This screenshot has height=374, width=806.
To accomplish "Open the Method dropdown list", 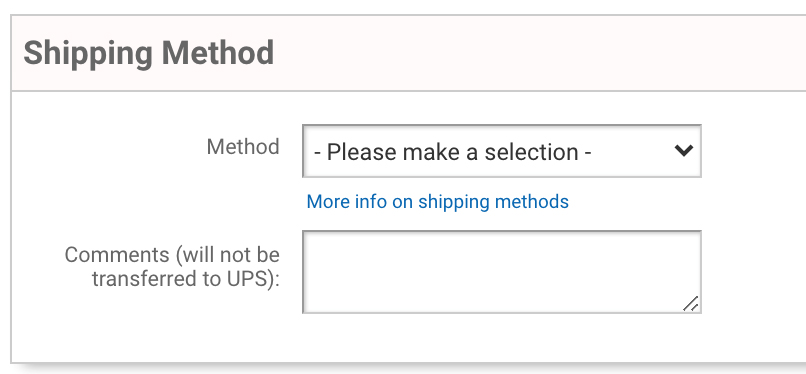I will [x=502, y=151].
